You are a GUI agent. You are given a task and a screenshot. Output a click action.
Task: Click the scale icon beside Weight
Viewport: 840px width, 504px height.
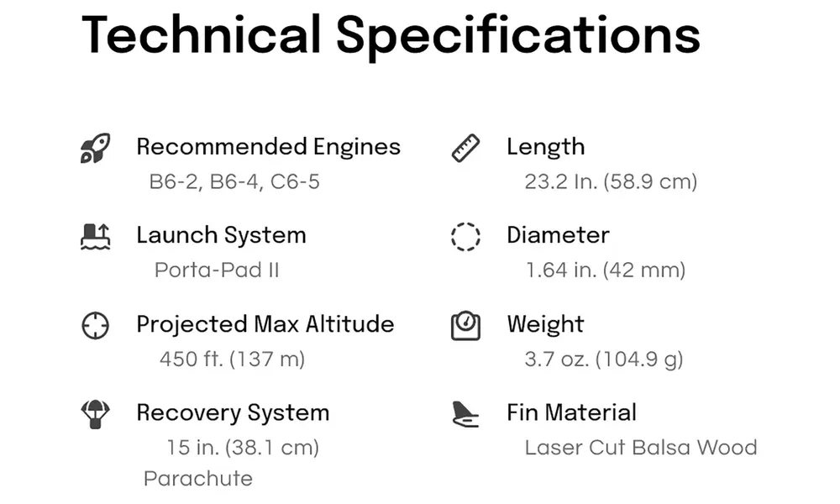(x=465, y=325)
